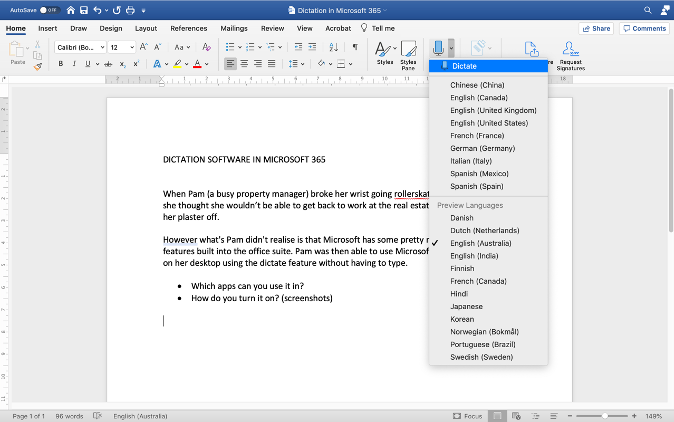This screenshot has height=422, width=674.
Task: Click the Dictate microphone icon
Action: coord(438,47)
